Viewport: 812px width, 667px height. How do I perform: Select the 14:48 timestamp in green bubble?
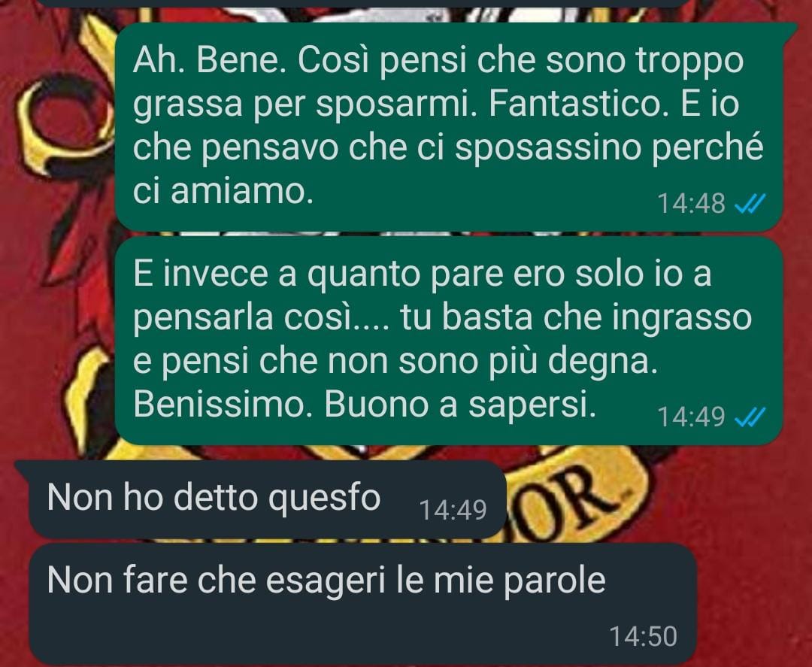click(x=691, y=204)
